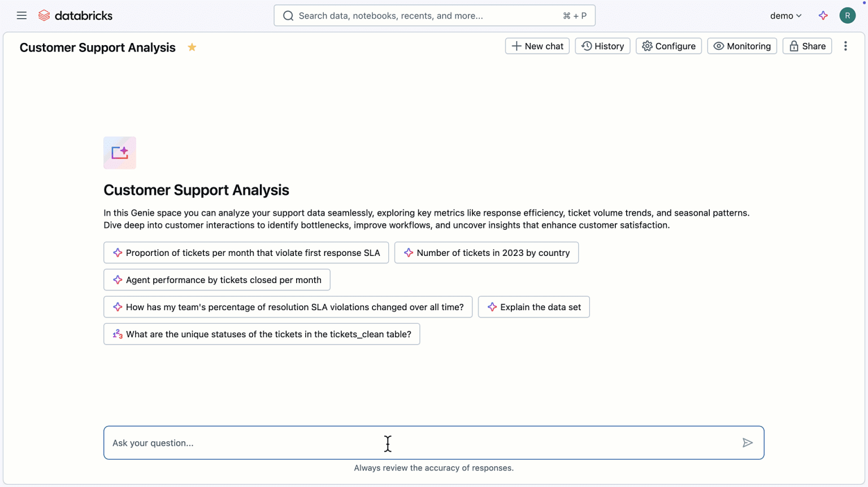Click the Share button
The image size is (868, 487).
[x=807, y=46]
